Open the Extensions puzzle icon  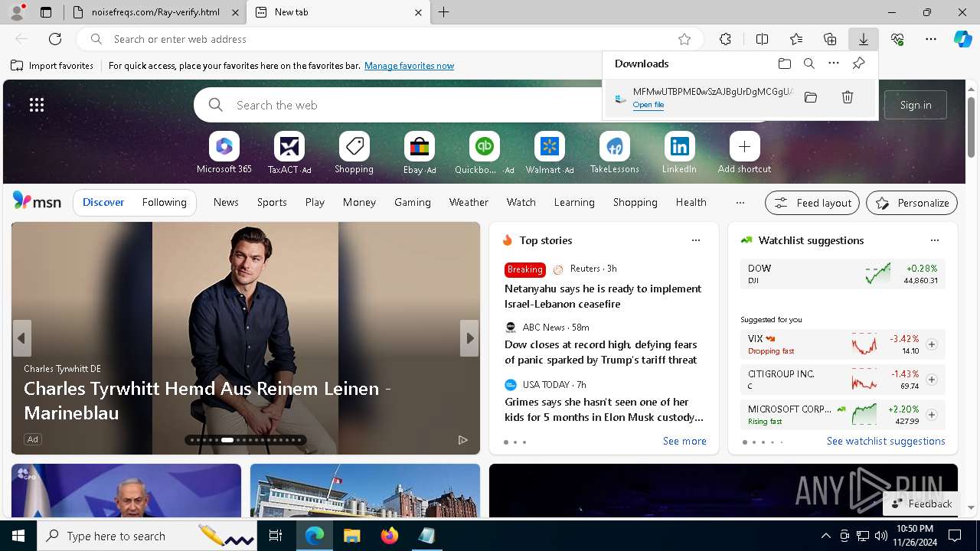[725, 39]
